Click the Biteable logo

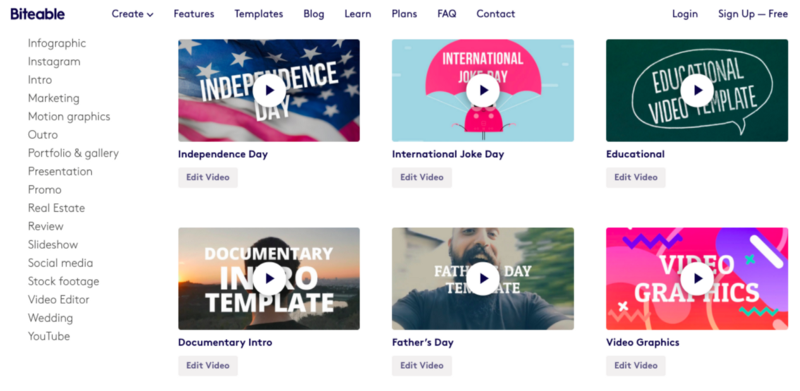pos(37,14)
